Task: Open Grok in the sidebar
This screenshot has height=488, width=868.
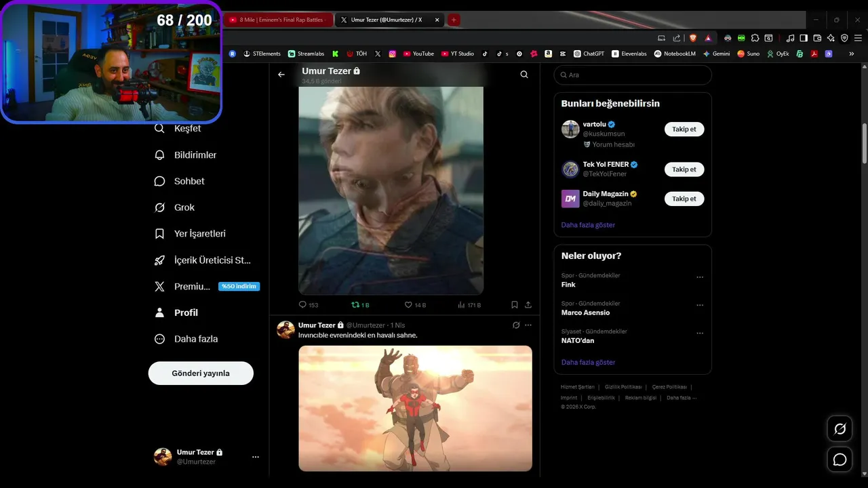Action: pos(174,207)
